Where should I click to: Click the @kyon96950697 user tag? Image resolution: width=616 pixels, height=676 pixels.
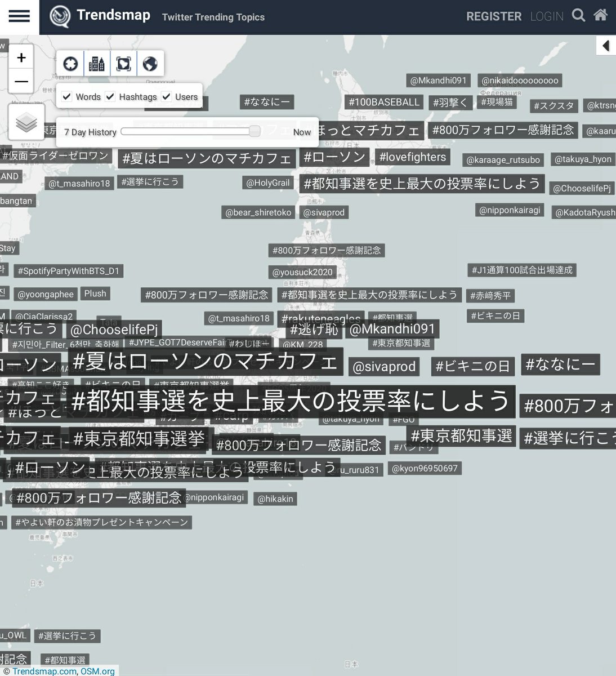pyautogui.click(x=425, y=468)
